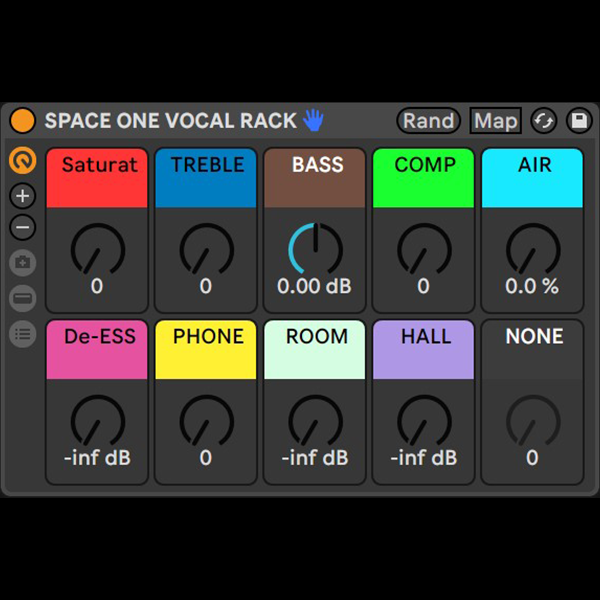Click the Saturat value 0
600x600 pixels.
point(97,286)
